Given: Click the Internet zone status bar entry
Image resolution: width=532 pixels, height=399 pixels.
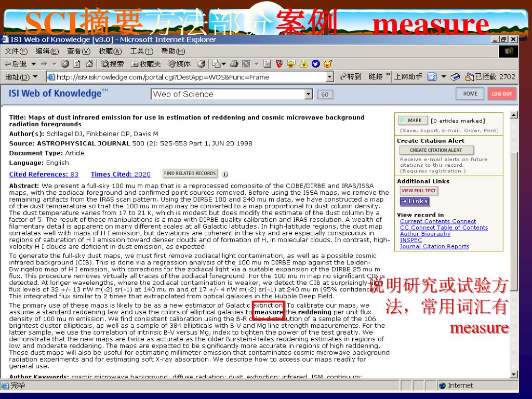Looking at the screenshot, I should click(456, 385).
